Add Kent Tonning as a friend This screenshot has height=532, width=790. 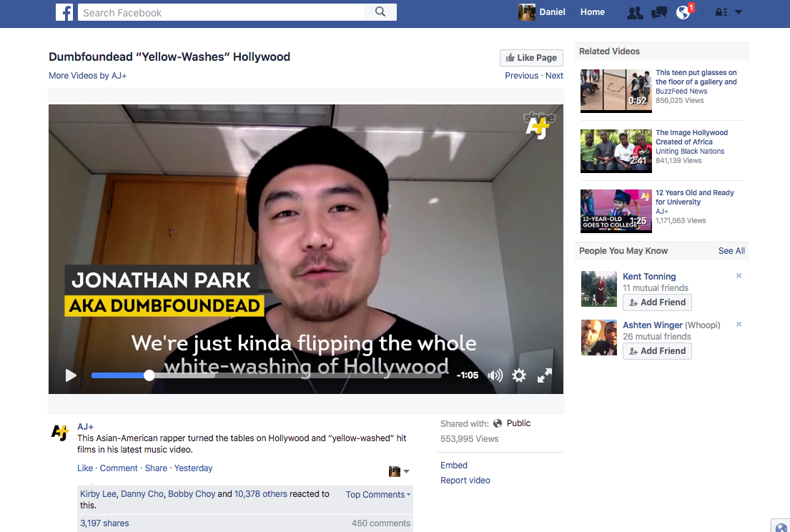coord(657,302)
